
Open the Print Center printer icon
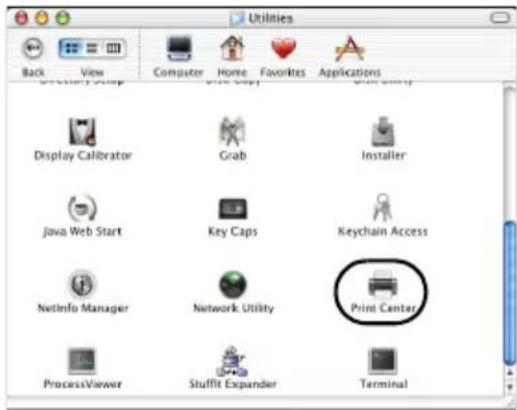pos(383,284)
